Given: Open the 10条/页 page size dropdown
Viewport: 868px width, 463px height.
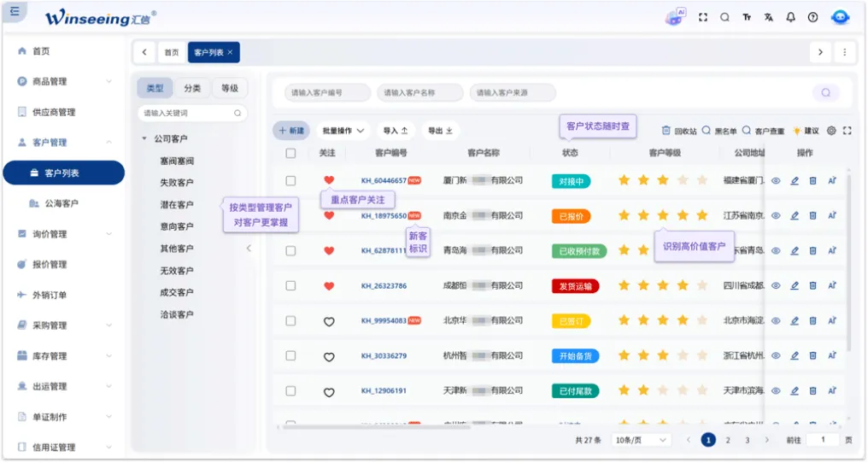Looking at the screenshot, I should tap(641, 440).
